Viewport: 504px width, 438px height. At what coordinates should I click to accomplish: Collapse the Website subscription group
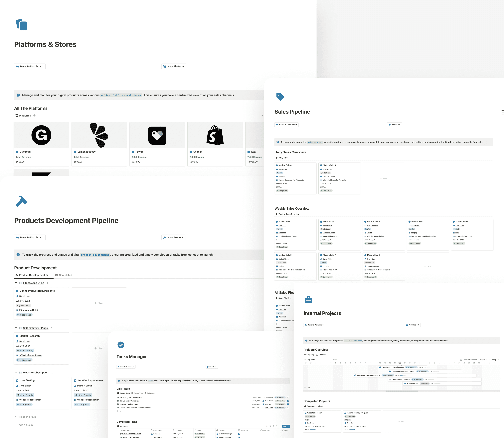16,373
